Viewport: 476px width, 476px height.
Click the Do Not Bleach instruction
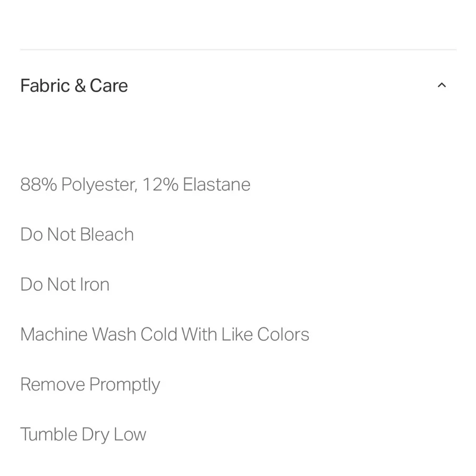(77, 235)
